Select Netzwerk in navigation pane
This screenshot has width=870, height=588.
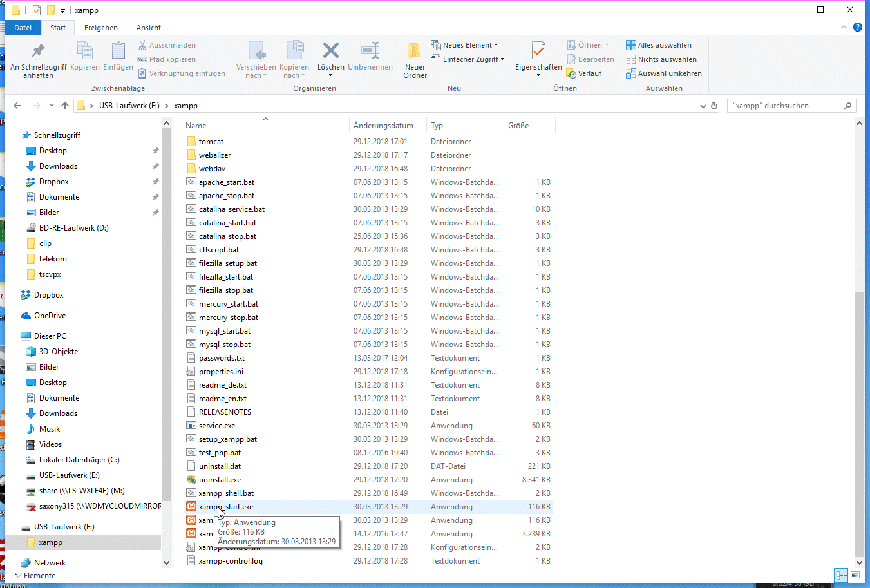tap(50, 563)
